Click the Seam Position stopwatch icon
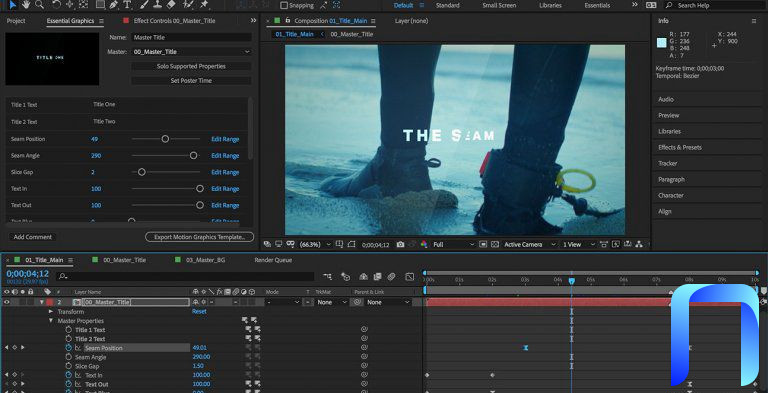 point(69,348)
